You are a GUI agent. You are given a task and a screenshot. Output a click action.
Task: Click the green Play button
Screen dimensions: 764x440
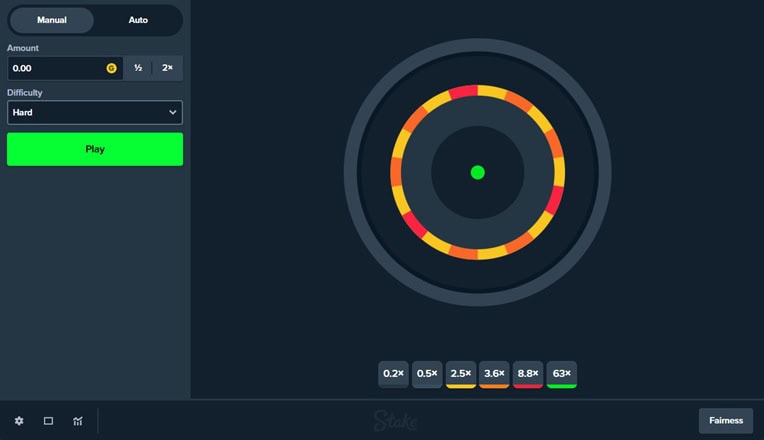[x=95, y=149]
